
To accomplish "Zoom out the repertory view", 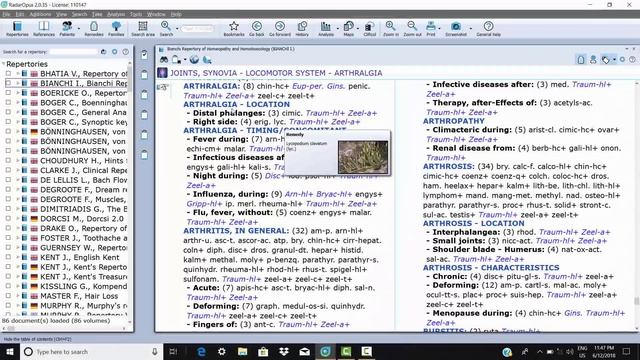I will 412,29.
